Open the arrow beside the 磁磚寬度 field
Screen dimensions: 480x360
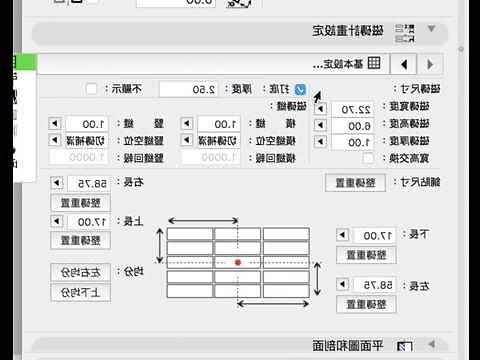point(321,109)
